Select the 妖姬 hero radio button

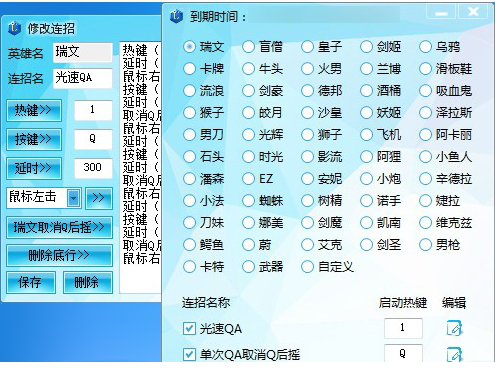pos(366,113)
